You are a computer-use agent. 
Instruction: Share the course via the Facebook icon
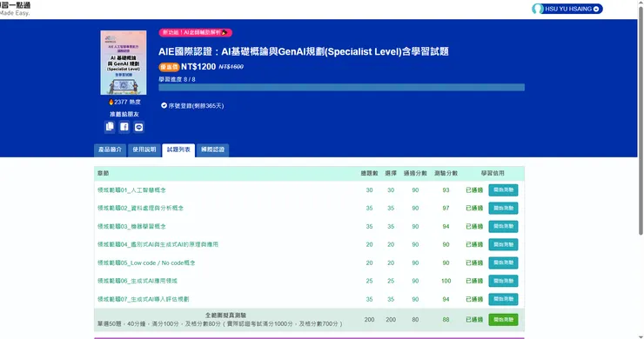124,127
